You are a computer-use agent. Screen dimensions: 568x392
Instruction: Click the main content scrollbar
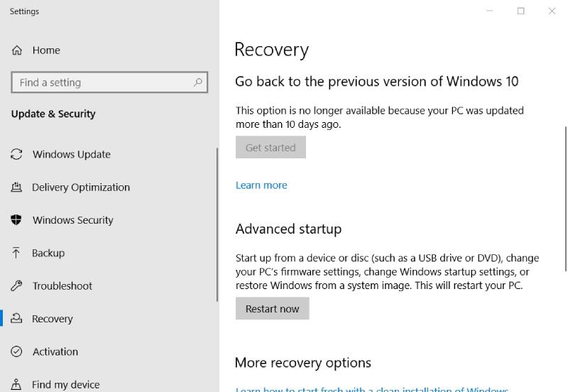[565, 198]
